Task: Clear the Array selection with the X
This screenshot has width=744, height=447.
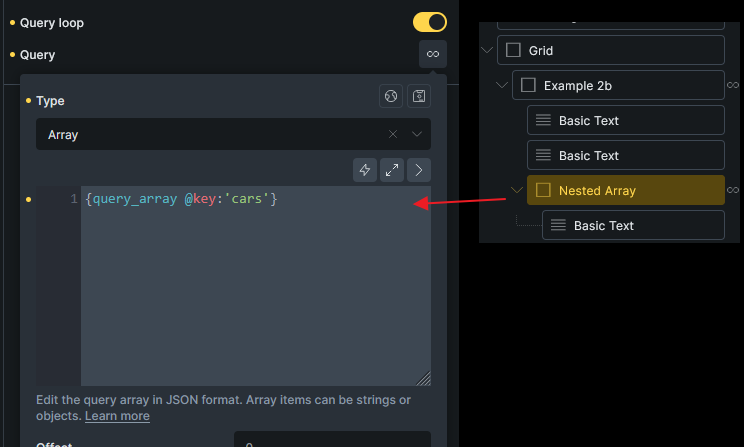Action: pyautogui.click(x=393, y=134)
